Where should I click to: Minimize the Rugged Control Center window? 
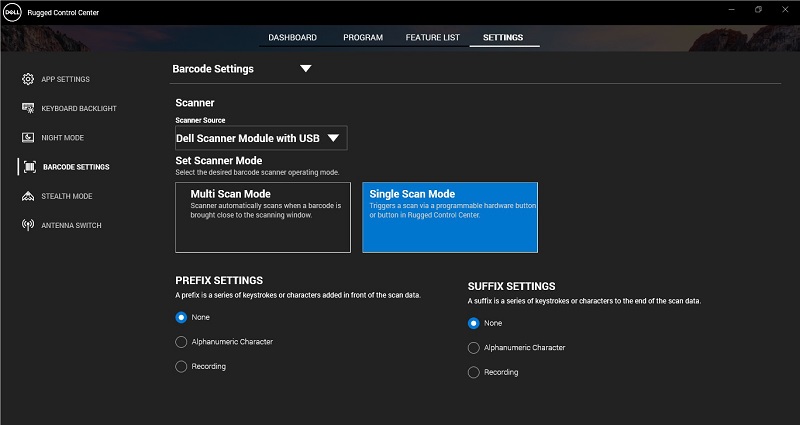tap(732, 10)
